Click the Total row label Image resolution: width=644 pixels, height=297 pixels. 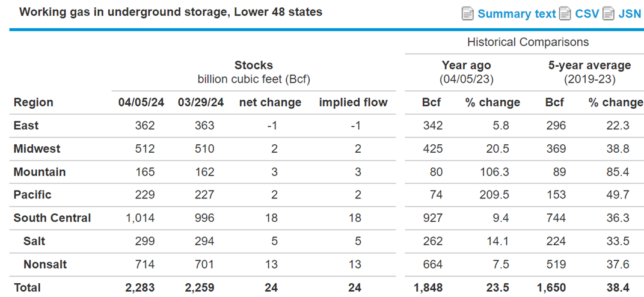click(27, 287)
